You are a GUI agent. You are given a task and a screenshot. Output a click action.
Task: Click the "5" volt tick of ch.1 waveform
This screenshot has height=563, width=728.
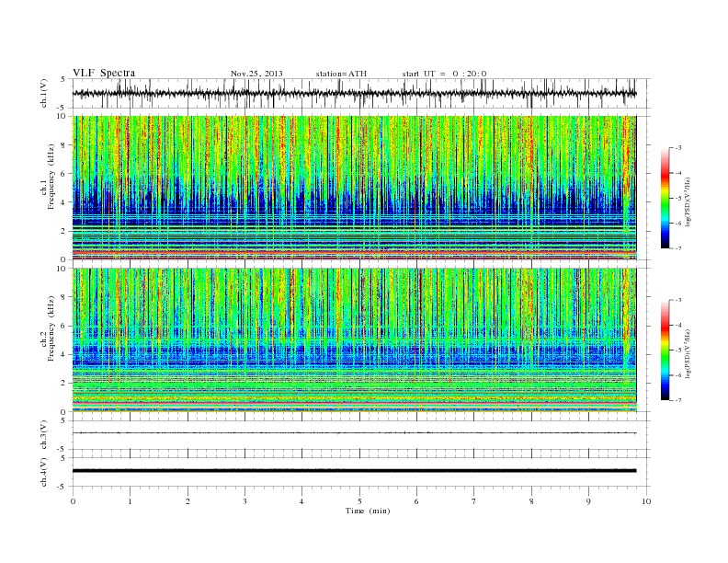point(63,79)
